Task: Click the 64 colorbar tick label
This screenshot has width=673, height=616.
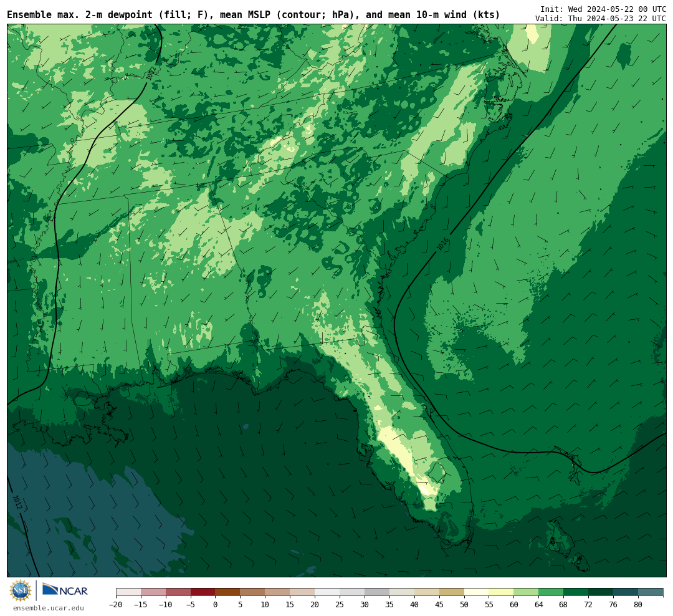Action: pyautogui.click(x=538, y=605)
